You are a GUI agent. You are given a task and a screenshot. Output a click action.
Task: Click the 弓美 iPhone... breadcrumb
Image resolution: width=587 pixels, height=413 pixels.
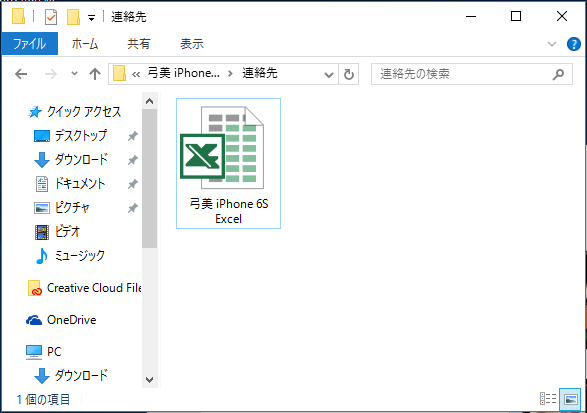tap(183, 73)
